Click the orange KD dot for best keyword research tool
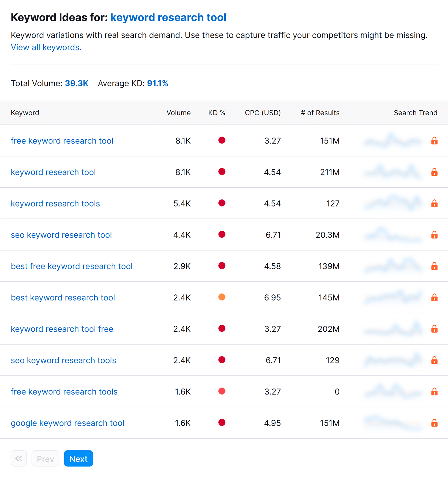The height and width of the screenshot is (477, 448). coord(222,297)
